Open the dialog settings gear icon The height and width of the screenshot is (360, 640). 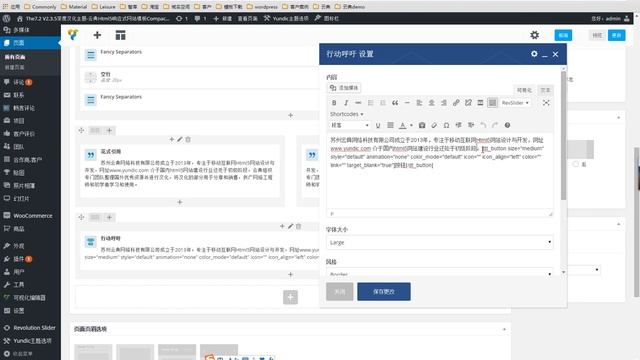click(534, 54)
